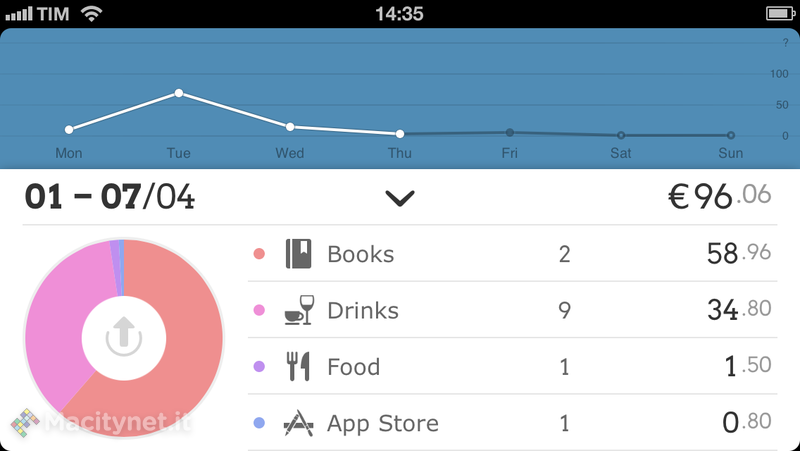Tap the Food fork and knife icon
800x451 pixels.
[299, 367]
